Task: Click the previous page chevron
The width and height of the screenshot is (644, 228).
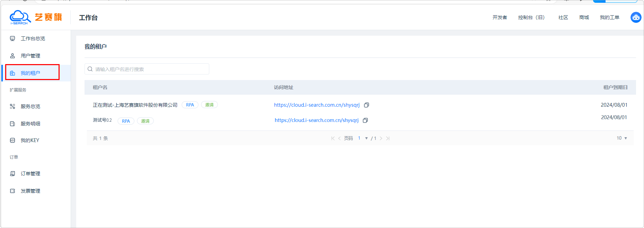Action: point(339,138)
